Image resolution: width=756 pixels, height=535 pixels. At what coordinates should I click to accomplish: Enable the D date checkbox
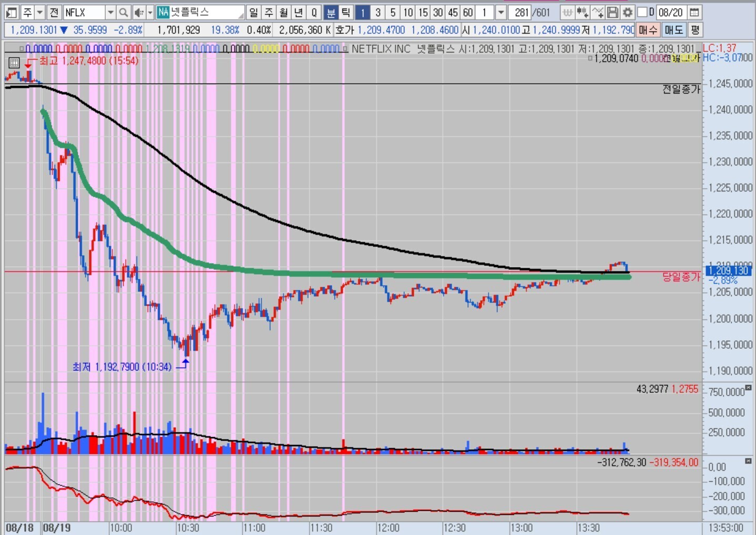pos(642,12)
